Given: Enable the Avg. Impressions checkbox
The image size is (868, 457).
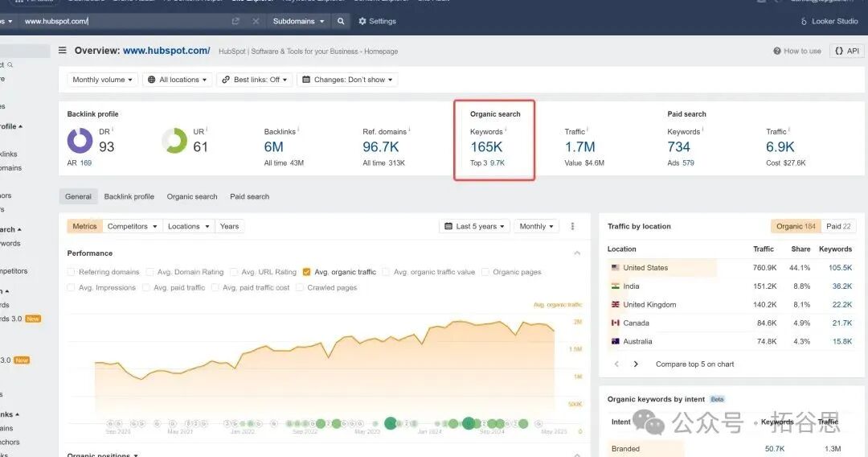Looking at the screenshot, I should (71, 287).
